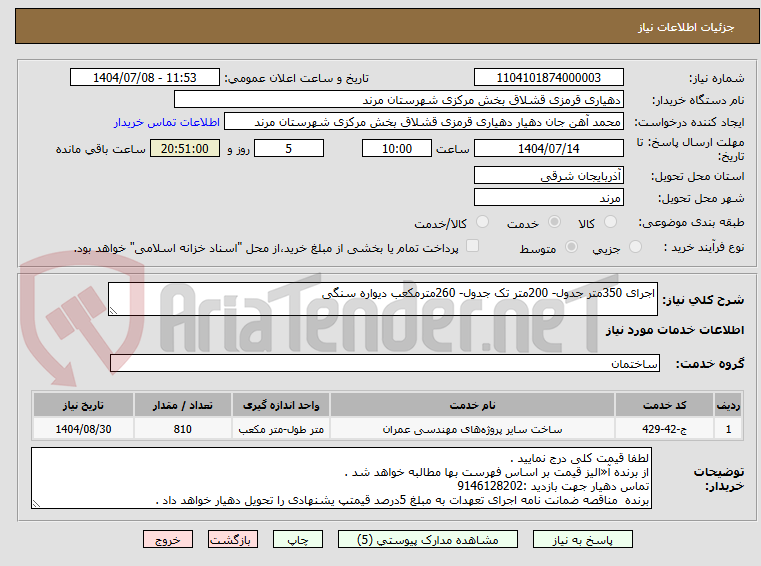The image size is (761, 566).
Task: Click the شرح کلی نیاز description textarea
Action: click(383, 299)
